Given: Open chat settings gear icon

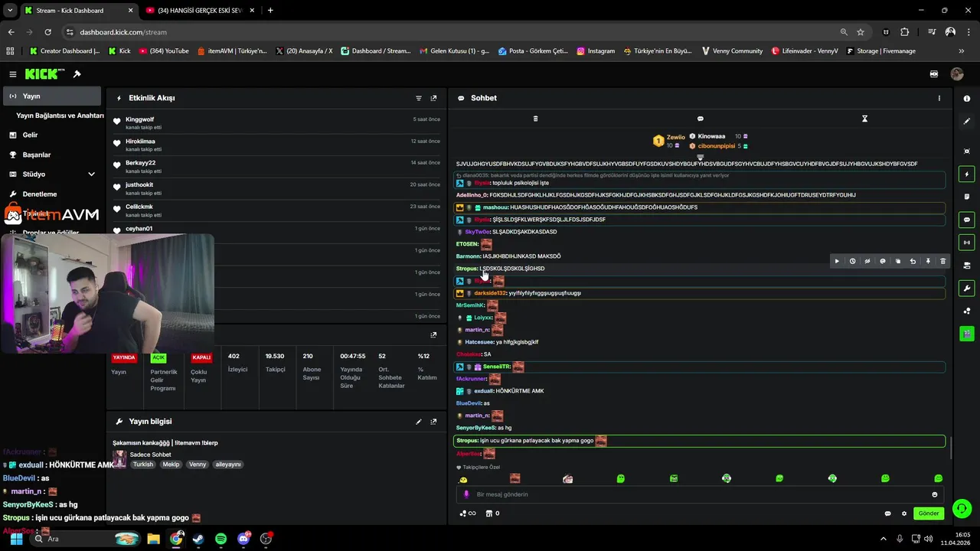Looking at the screenshot, I should click(x=904, y=514).
